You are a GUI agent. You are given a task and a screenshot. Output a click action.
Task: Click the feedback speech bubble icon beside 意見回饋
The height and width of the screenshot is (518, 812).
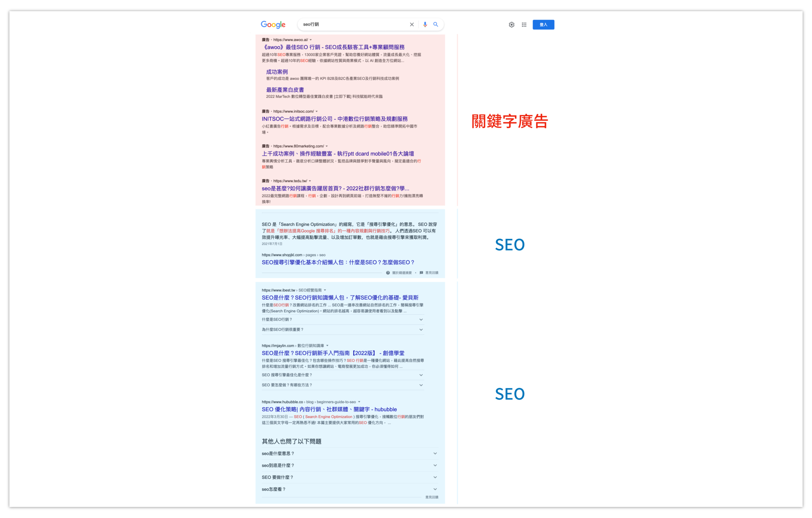pyautogui.click(x=421, y=273)
